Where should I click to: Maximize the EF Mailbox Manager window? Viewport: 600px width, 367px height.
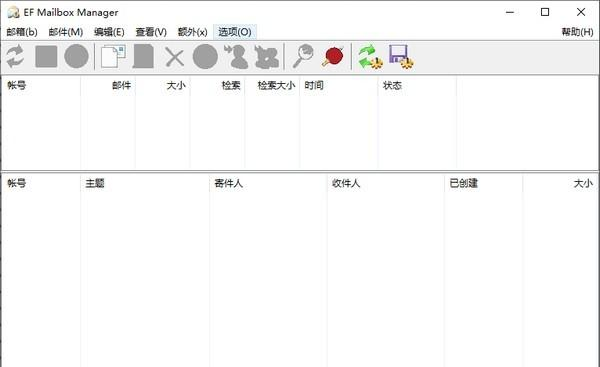click(x=545, y=12)
